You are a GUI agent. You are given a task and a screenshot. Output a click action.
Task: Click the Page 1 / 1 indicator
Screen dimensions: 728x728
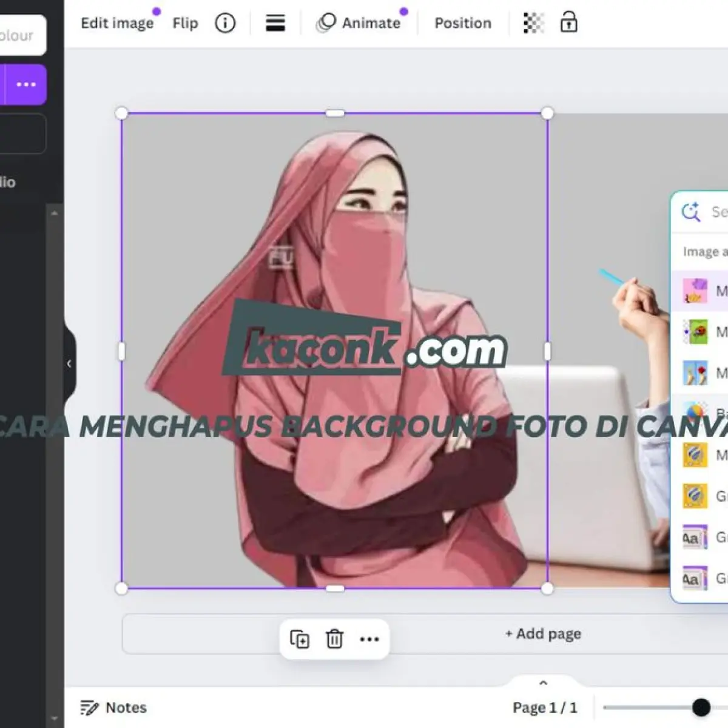[545, 707]
